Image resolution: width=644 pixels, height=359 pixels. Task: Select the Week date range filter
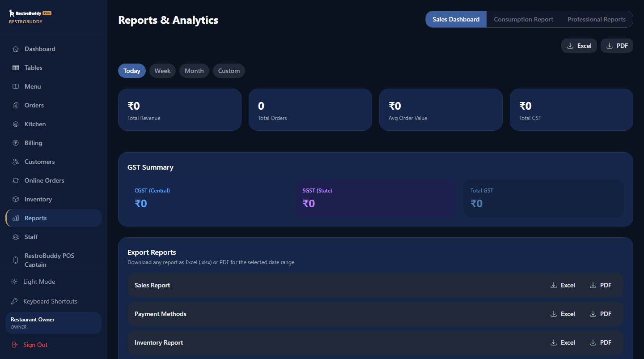point(162,71)
